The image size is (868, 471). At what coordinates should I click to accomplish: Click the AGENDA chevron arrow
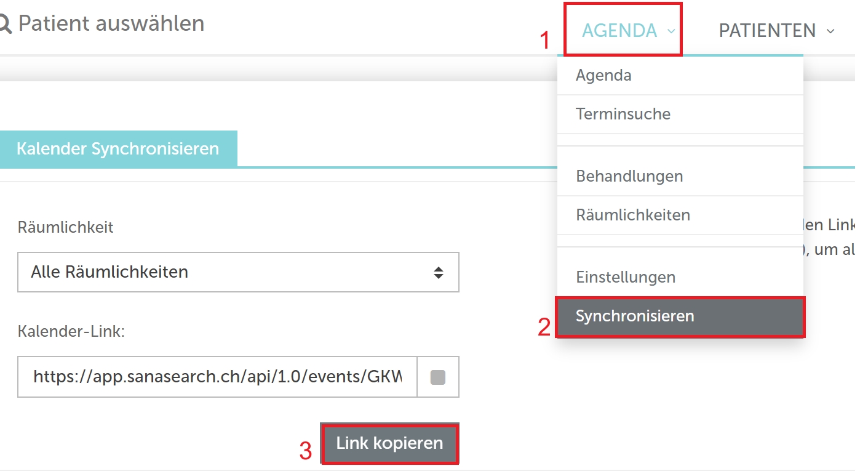click(x=671, y=31)
